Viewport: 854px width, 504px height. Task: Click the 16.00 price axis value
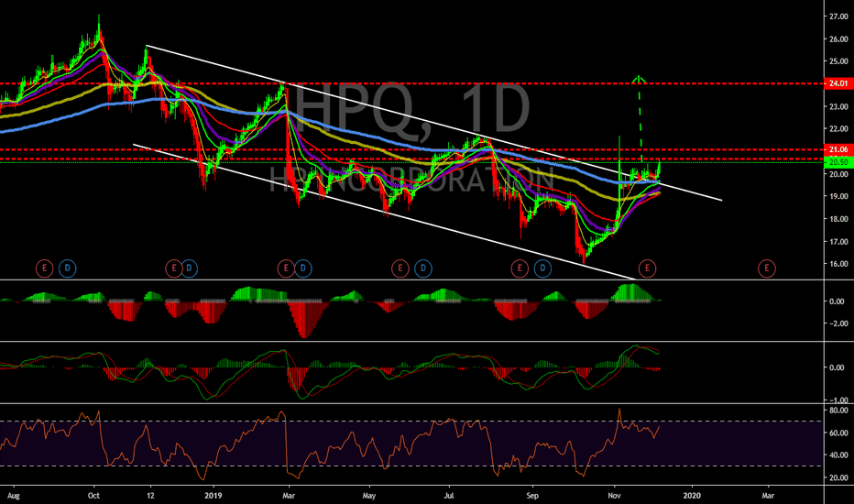pyautogui.click(x=838, y=264)
